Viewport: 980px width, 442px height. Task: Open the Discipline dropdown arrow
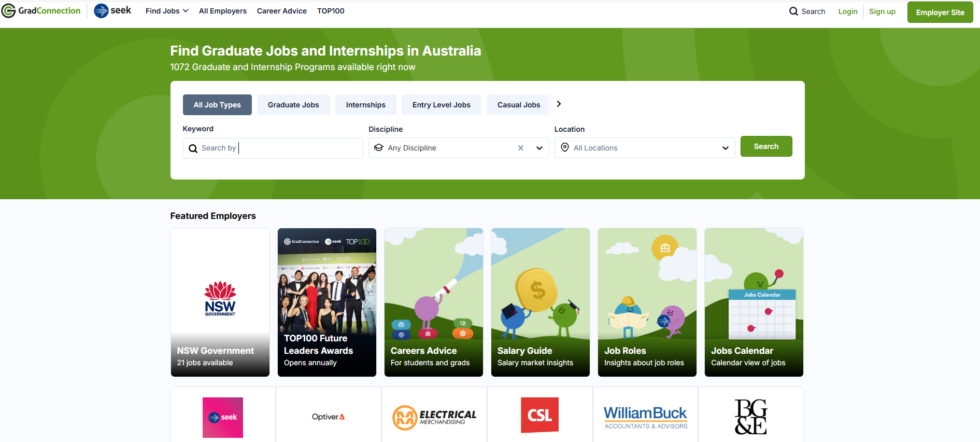[539, 148]
